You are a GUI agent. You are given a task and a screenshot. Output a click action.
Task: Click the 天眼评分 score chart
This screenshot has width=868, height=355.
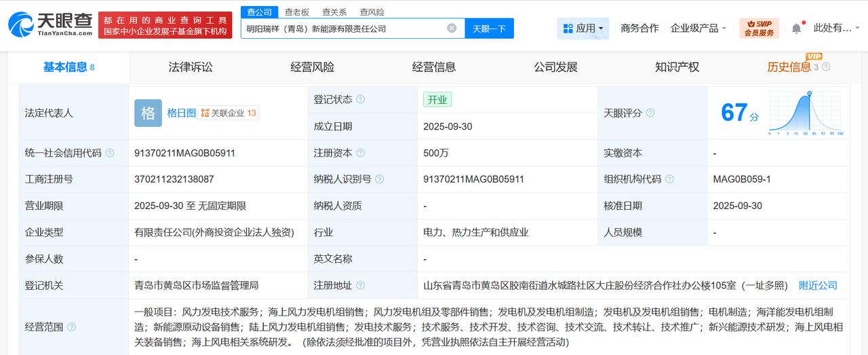point(806,113)
